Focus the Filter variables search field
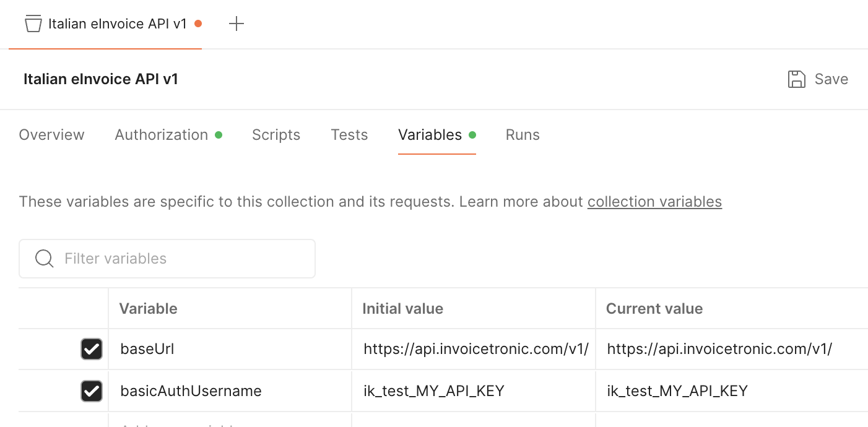The image size is (868, 427). click(x=167, y=259)
